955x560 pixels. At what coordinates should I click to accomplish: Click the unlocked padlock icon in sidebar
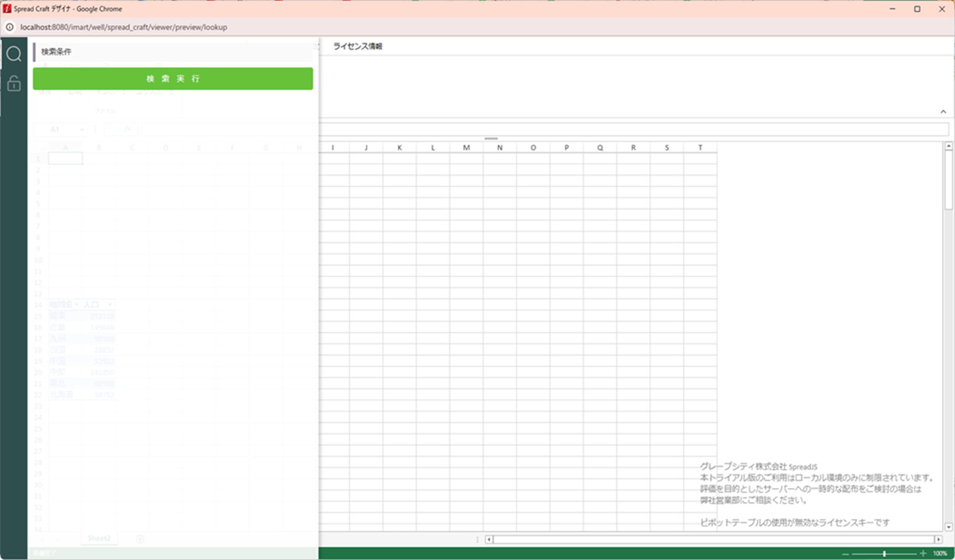(x=14, y=84)
